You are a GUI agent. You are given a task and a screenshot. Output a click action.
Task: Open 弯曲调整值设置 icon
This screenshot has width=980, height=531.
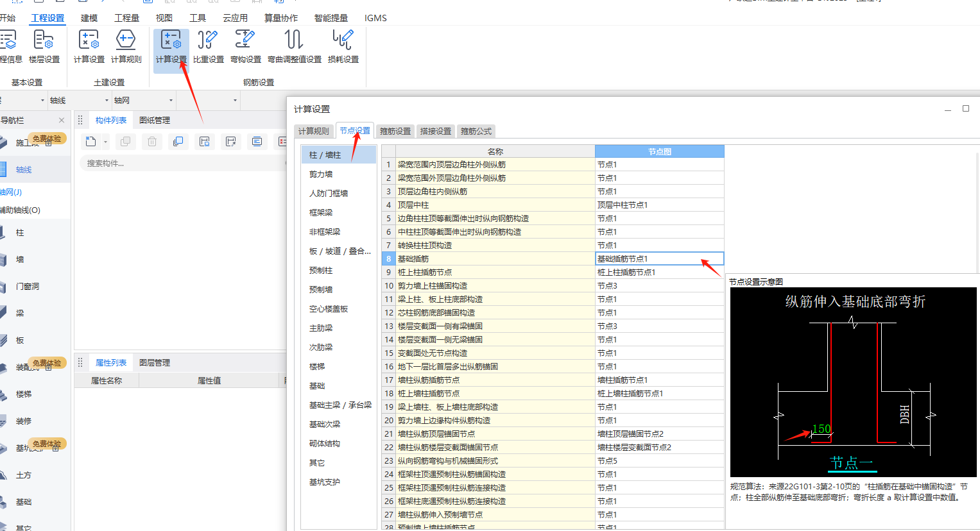294,47
